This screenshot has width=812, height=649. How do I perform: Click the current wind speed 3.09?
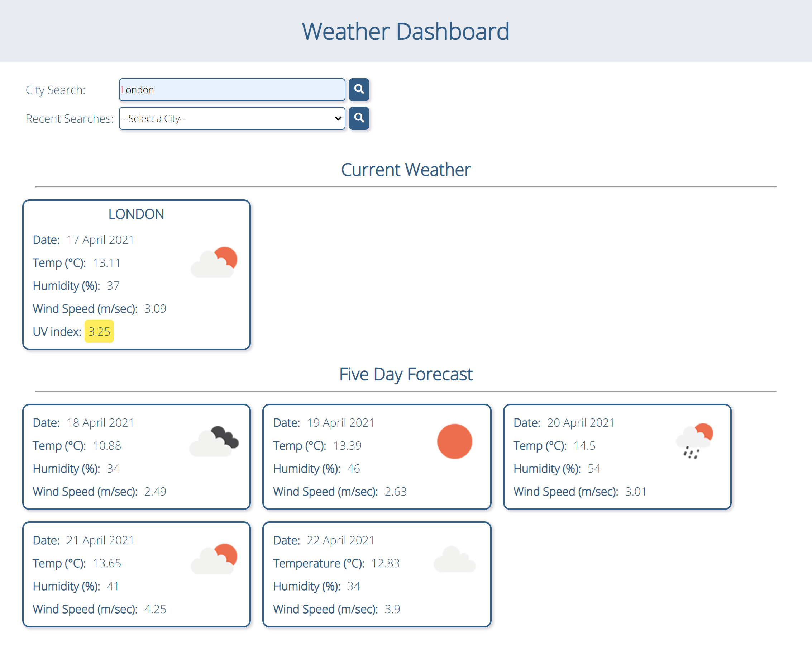tap(155, 309)
